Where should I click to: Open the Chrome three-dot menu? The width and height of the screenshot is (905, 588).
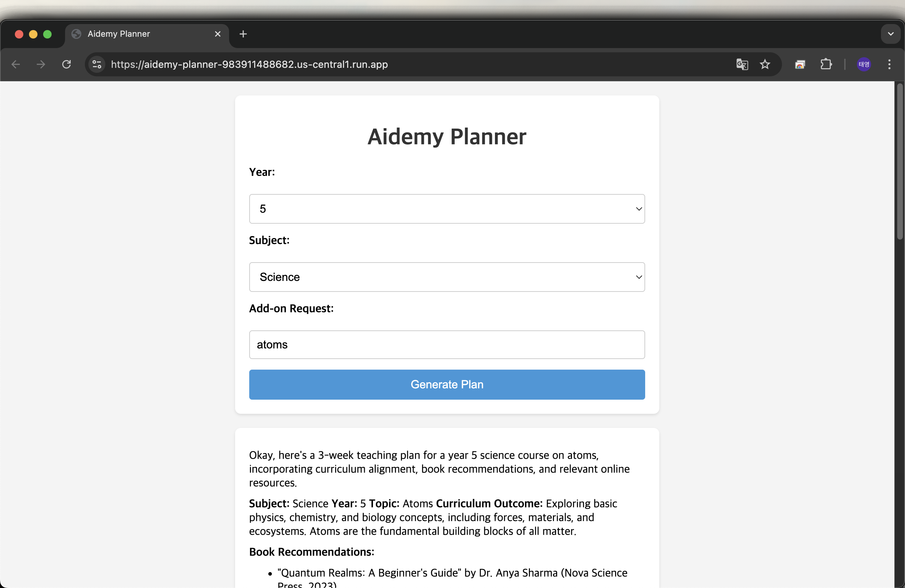tap(889, 64)
